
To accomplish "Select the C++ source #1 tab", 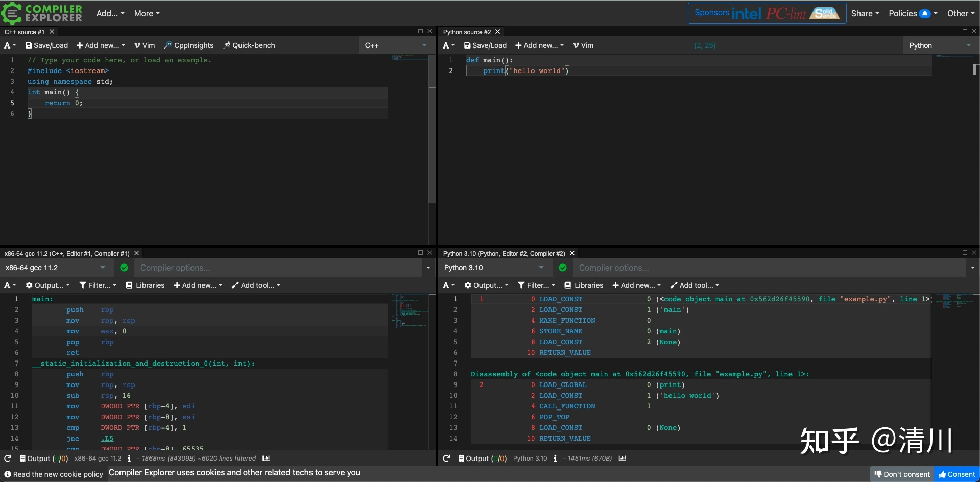I will pyautogui.click(x=25, y=32).
